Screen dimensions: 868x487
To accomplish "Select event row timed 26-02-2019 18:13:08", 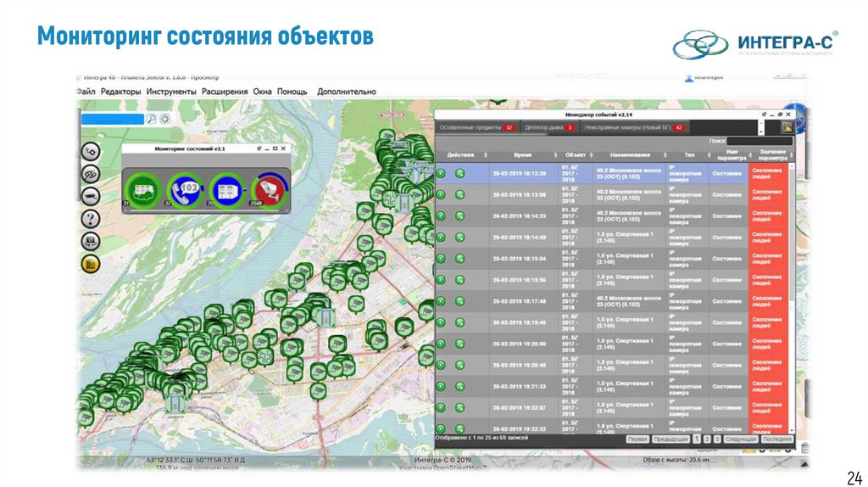I will coord(612,194).
